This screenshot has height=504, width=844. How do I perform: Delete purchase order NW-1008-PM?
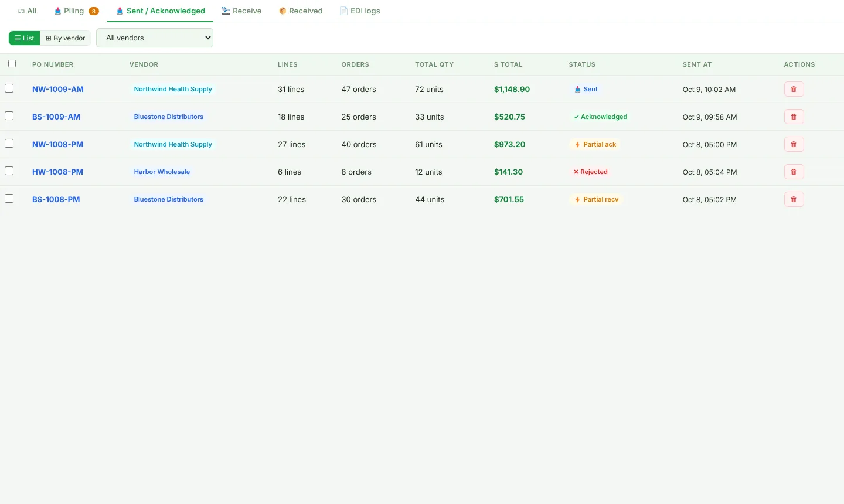(794, 144)
